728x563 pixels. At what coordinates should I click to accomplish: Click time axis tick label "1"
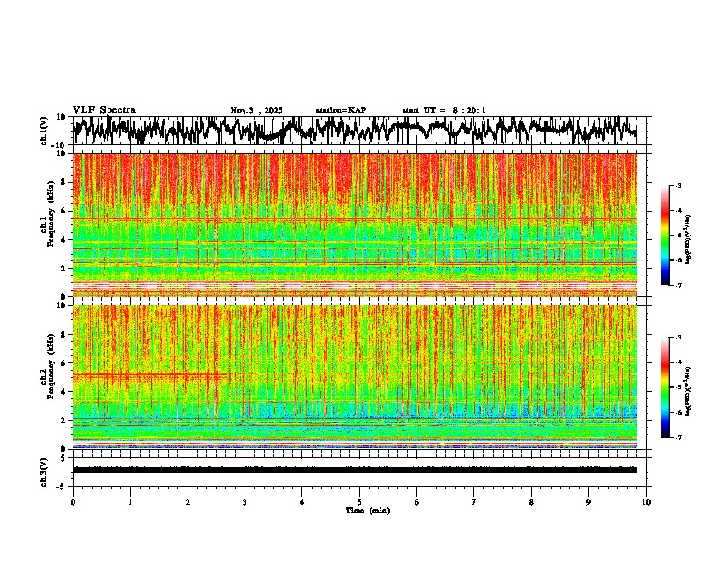pos(130,502)
